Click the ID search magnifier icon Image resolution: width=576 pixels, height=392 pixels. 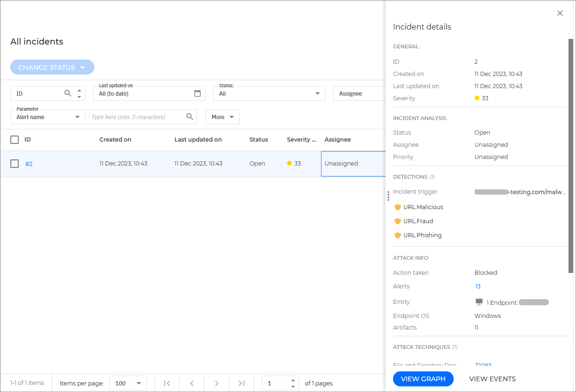coord(68,93)
